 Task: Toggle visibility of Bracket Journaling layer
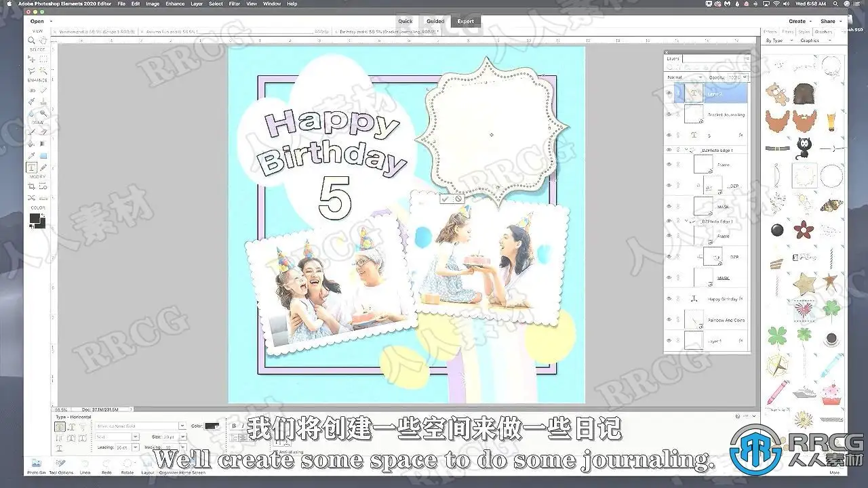[669, 115]
